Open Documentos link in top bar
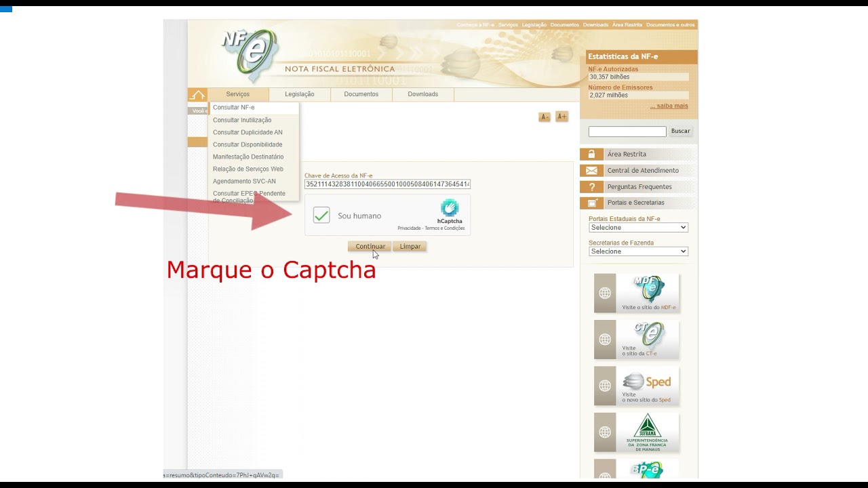Viewport: 868px width, 488px height. tap(565, 25)
